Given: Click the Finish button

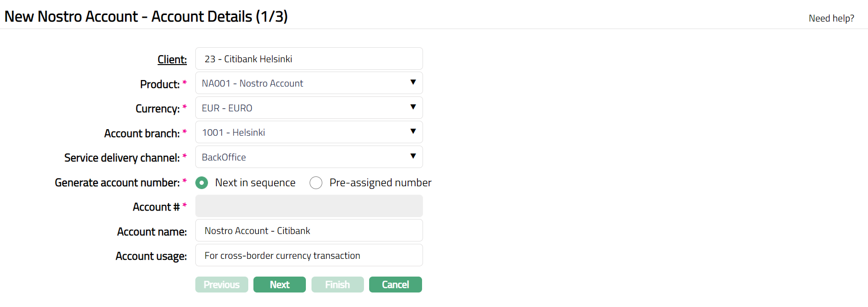Looking at the screenshot, I should [337, 285].
